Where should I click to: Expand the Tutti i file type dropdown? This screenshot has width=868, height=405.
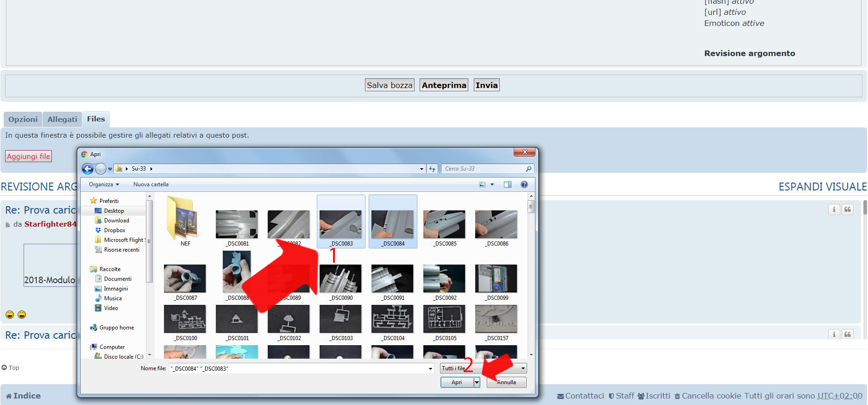523,368
